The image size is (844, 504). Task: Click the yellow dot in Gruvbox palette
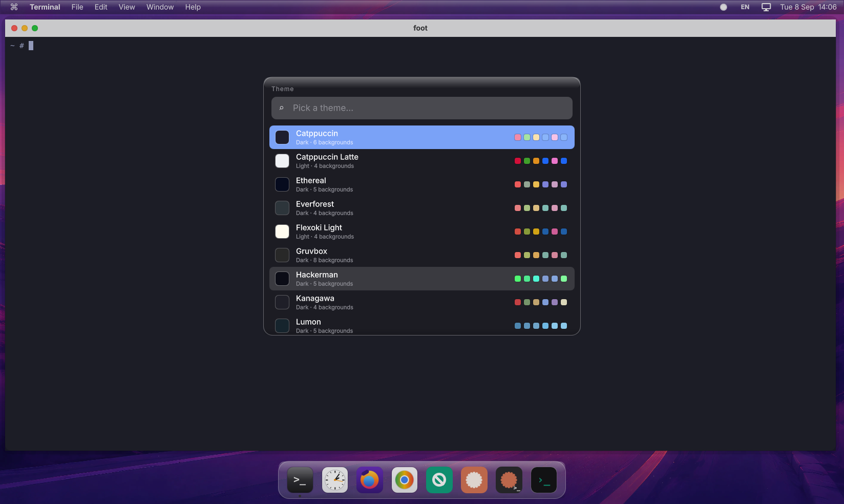(536, 255)
